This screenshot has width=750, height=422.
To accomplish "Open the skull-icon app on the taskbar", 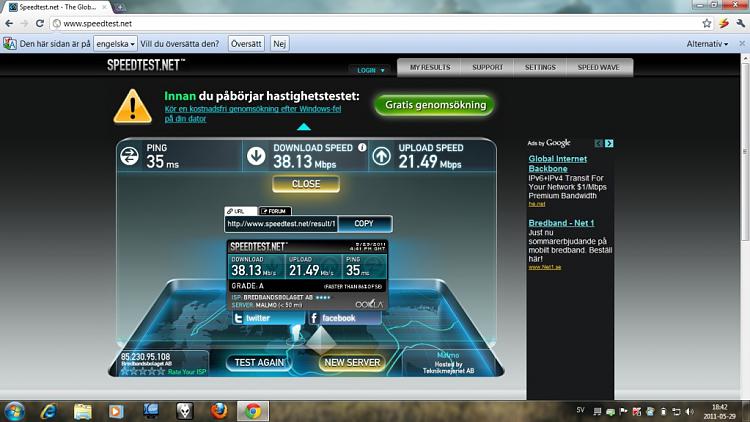I will [x=185, y=411].
